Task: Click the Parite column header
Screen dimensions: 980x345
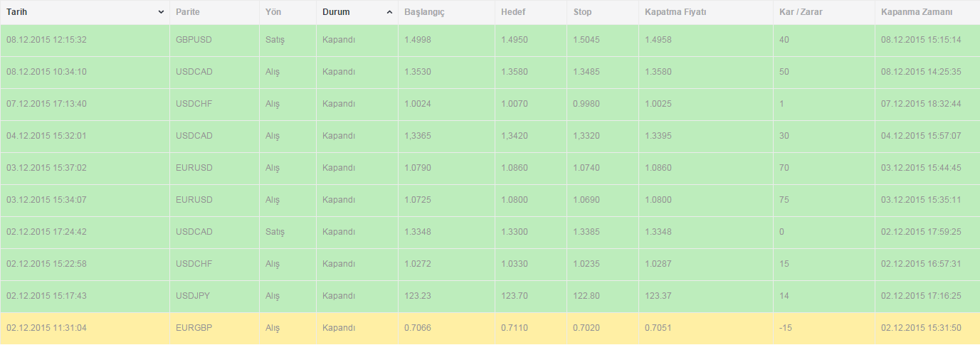Action: coord(187,12)
